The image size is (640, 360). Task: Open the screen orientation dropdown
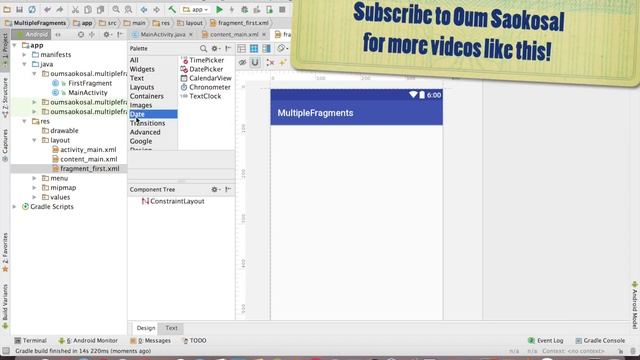(x=282, y=49)
